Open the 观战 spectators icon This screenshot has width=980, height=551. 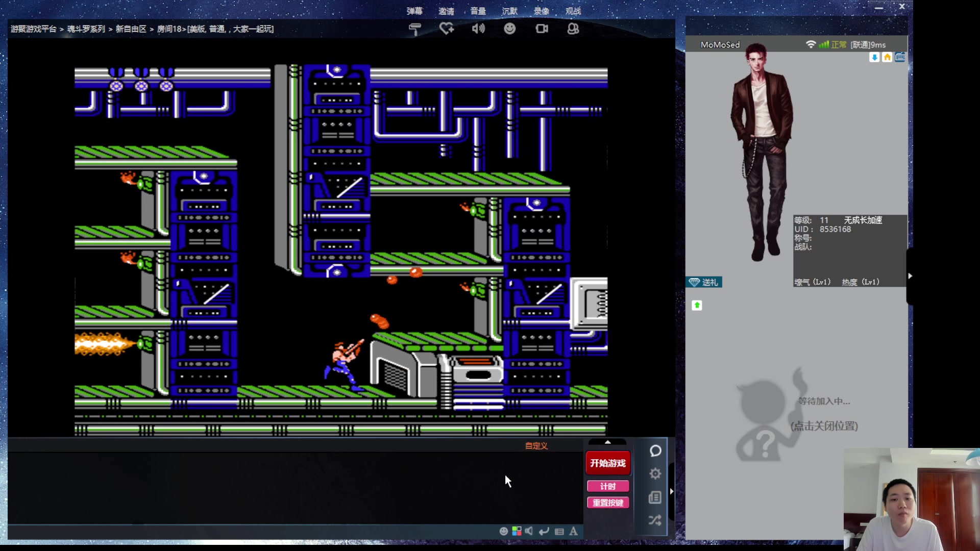click(x=573, y=29)
